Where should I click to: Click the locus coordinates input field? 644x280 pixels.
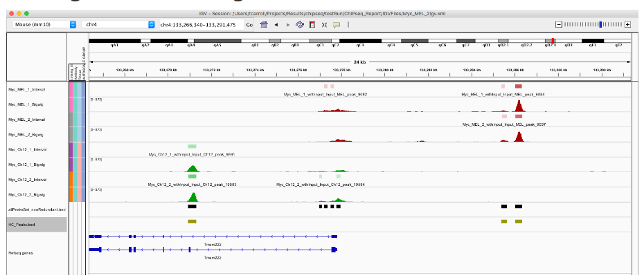click(202, 25)
